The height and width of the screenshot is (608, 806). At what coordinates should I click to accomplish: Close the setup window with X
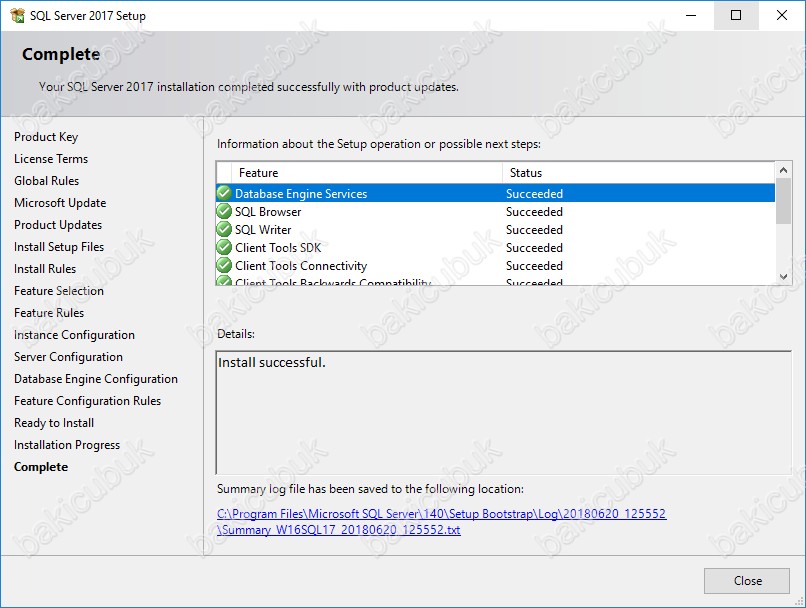[x=782, y=15]
